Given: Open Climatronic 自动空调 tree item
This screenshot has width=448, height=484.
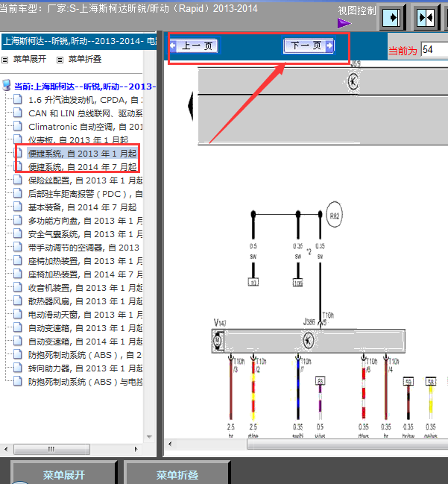Looking at the screenshot, I should tap(86, 127).
